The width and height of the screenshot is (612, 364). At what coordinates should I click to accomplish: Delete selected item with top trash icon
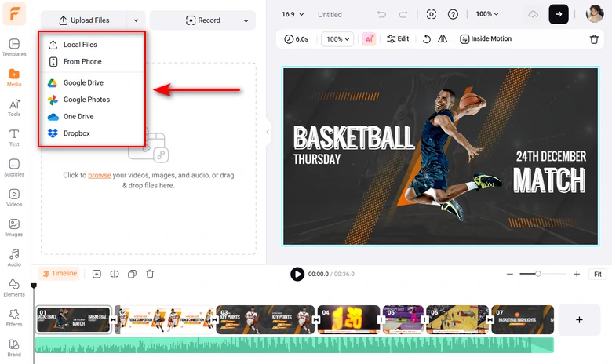[594, 39]
